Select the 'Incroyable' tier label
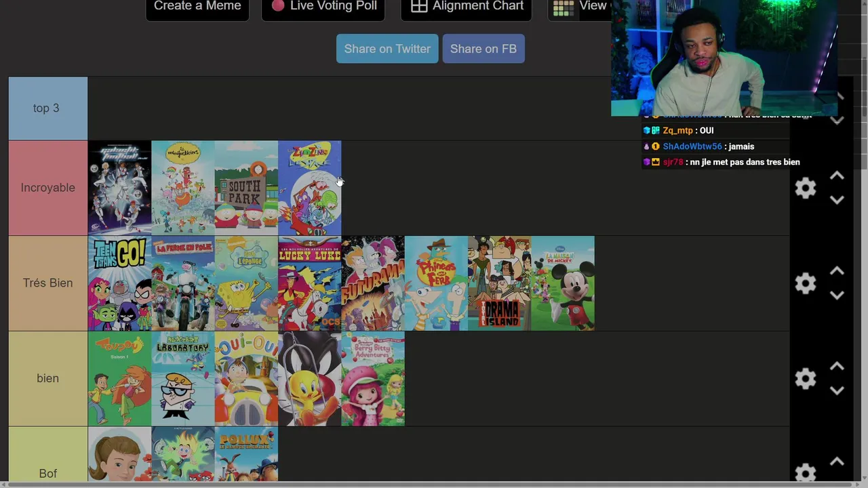This screenshot has width=868, height=488. pyautogui.click(x=47, y=188)
